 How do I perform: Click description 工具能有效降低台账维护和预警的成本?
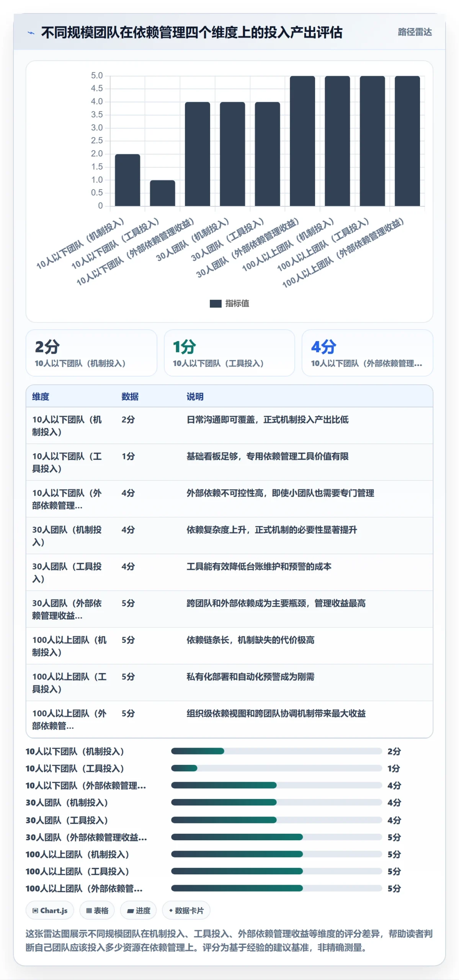click(259, 567)
